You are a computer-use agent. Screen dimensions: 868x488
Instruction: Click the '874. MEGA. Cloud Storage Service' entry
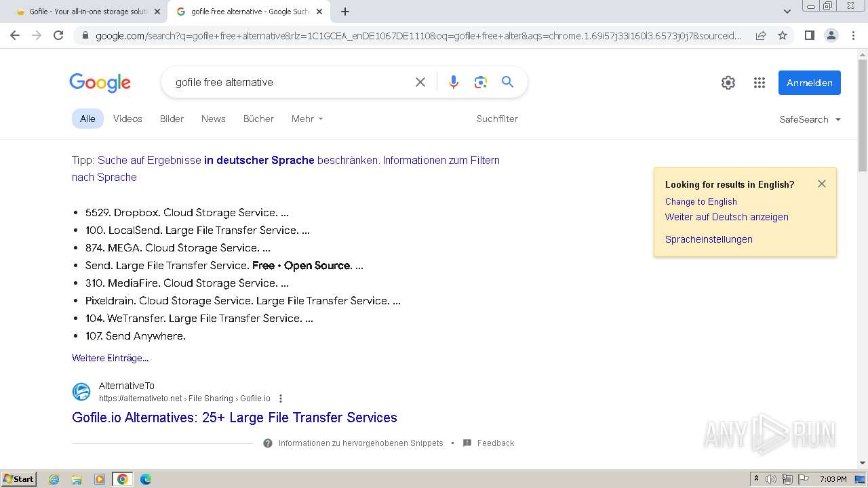click(x=178, y=247)
